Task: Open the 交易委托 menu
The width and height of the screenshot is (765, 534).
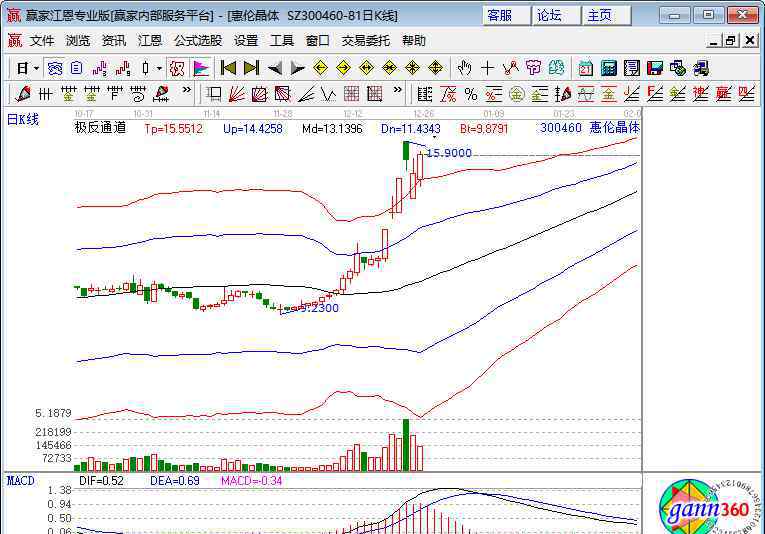Action: tap(366, 41)
